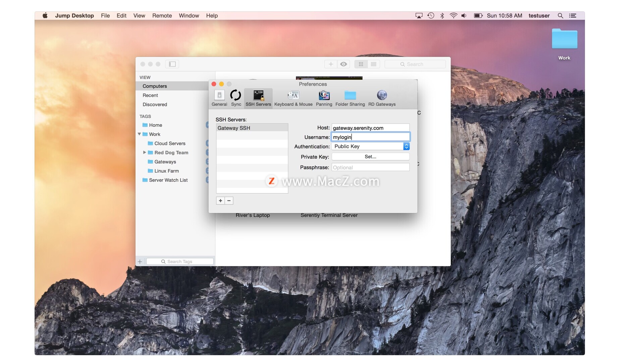Expand the Red Dog Team tag
Screen dimensions: 644x362
click(x=145, y=153)
